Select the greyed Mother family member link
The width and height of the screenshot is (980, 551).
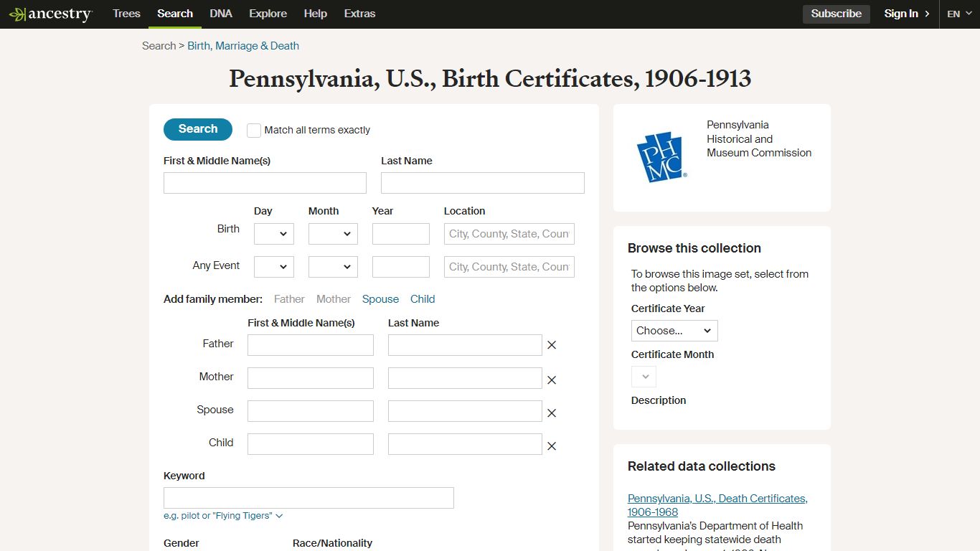(x=334, y=299)
